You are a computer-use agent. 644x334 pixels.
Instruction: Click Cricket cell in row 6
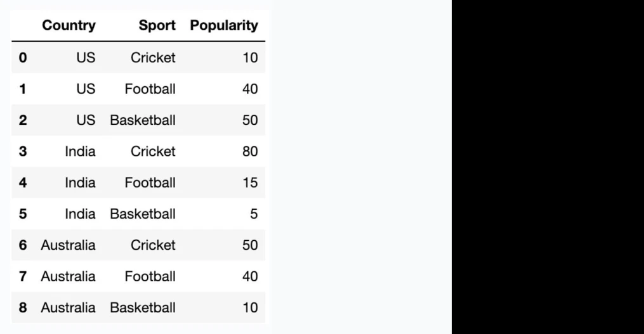coord(153,245)
